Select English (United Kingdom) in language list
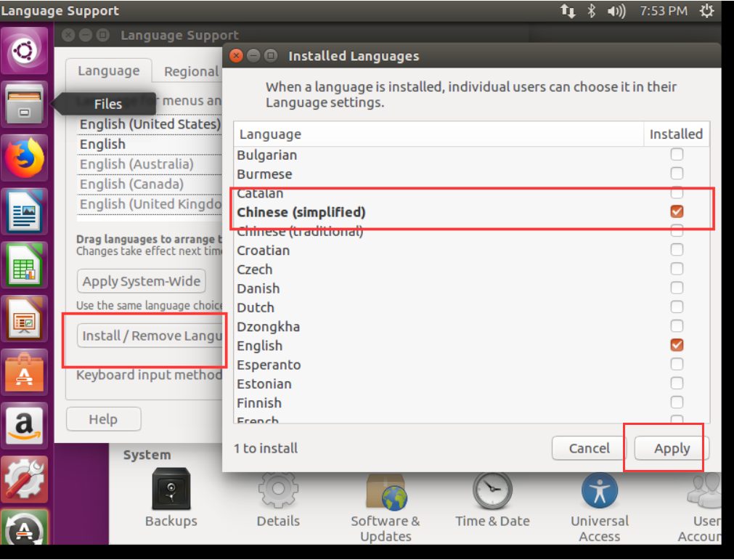 click(x=150, y=204)
